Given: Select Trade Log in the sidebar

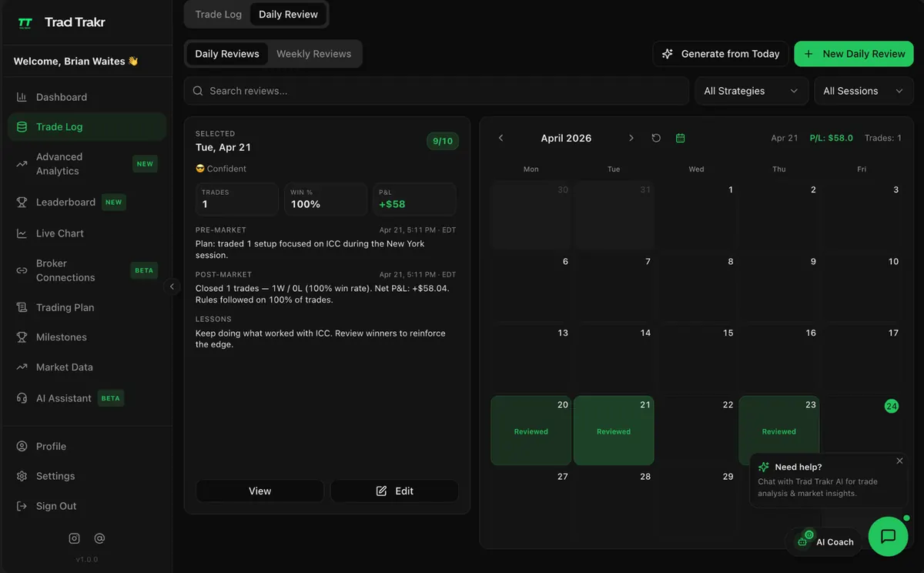Looking at the screenshot, I should tap(86, 127).
